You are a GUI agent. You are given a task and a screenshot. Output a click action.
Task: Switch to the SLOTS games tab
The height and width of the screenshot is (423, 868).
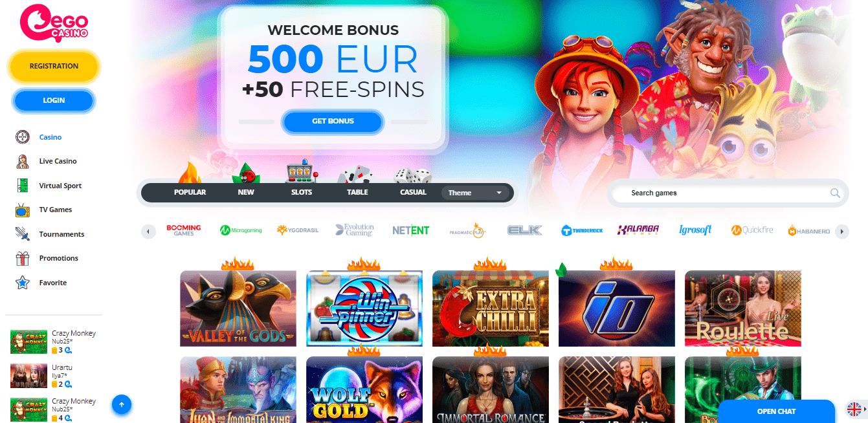tap(302, 192)
